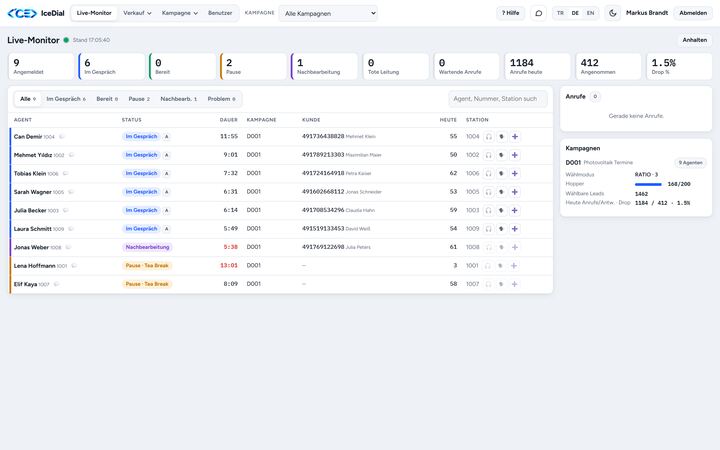Open the Benutzer nav item
This screenshot has height=450, width=720.
pyautogui.click(x=220, y=13)
